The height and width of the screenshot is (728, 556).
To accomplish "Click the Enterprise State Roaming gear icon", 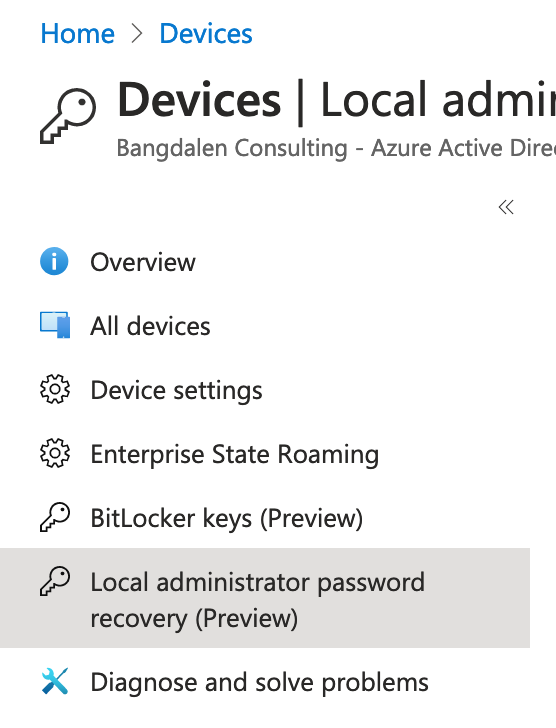I will click(55, 453).
